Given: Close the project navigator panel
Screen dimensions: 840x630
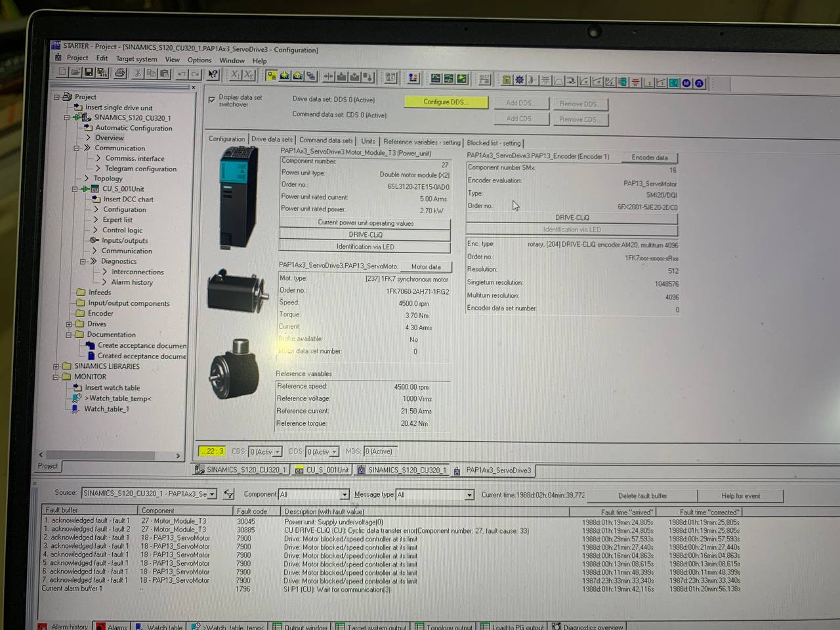Looking at the screenshot, I should [x=193, y=87].
